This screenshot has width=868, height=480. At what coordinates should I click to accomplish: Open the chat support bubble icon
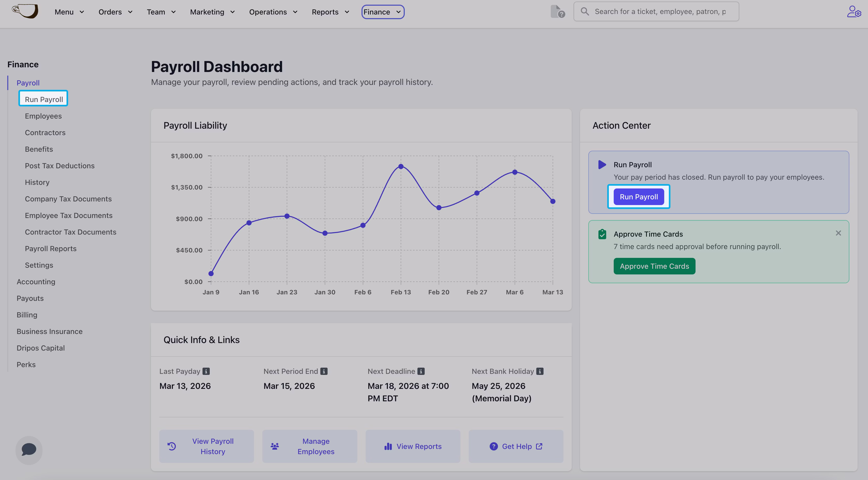[29, 450]
